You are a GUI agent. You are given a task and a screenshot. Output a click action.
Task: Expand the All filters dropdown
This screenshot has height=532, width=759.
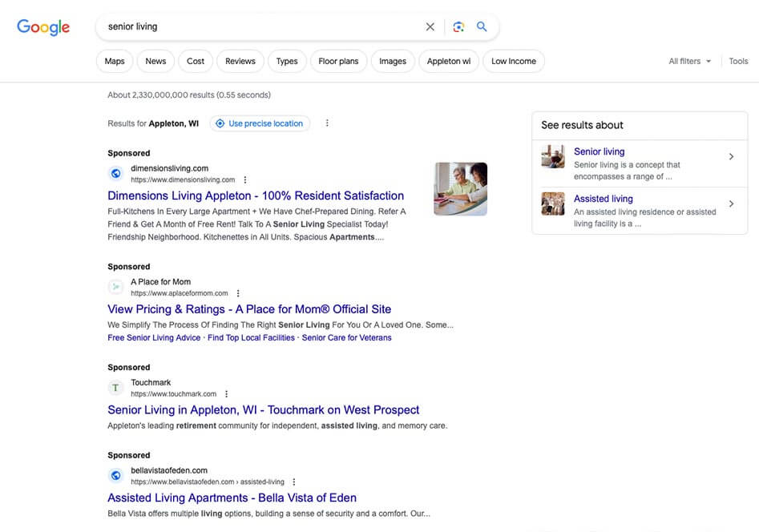(689, 62)
